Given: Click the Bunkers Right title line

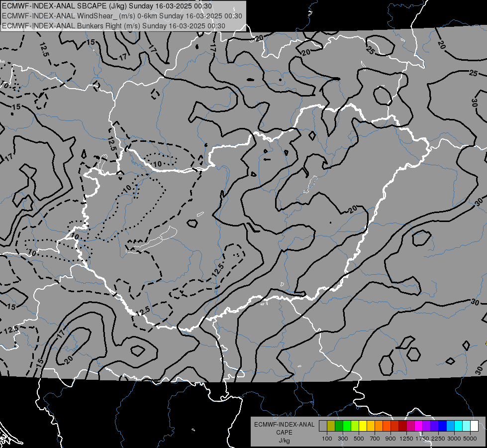Looking at the screenshot, I should 113,26.
